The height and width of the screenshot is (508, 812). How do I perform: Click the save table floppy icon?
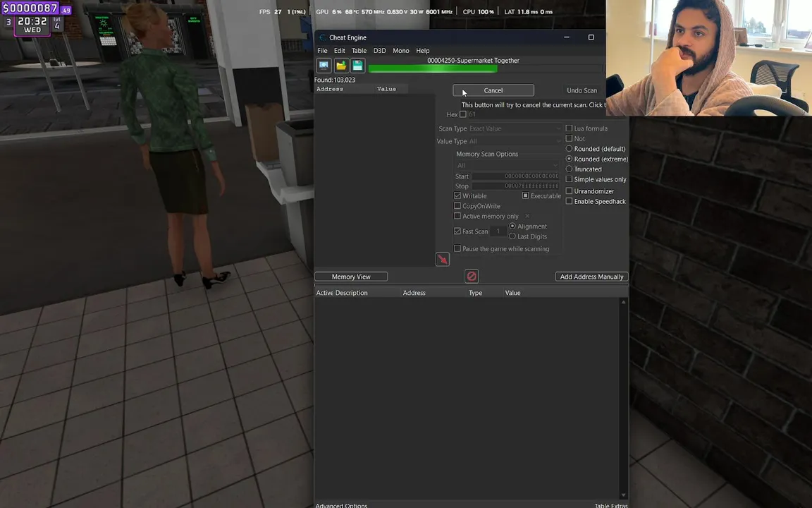click(358, 66)
